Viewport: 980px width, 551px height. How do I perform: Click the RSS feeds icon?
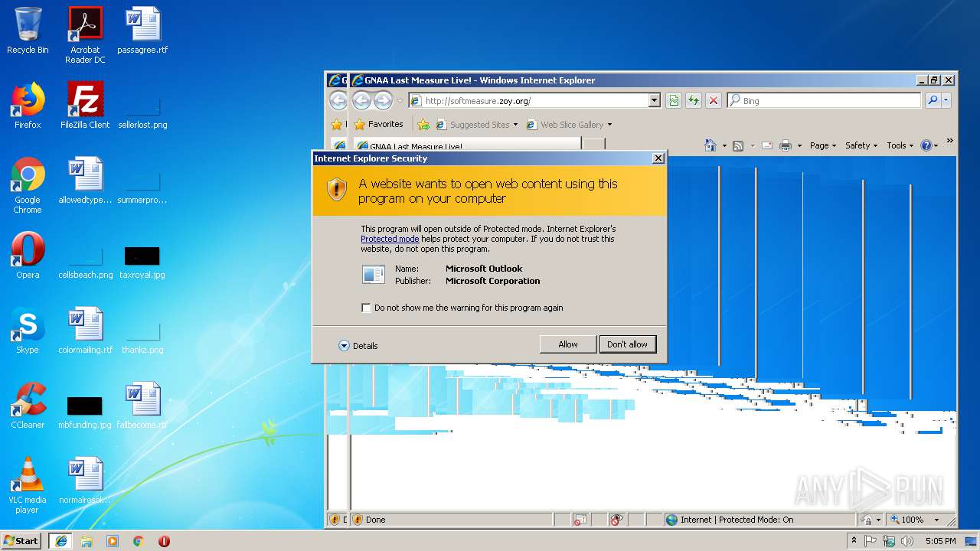pos(738,145)
